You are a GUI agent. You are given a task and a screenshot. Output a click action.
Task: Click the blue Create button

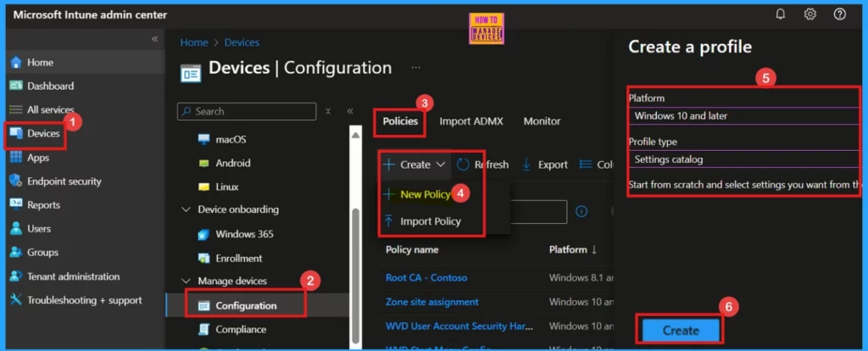point(681,331)
